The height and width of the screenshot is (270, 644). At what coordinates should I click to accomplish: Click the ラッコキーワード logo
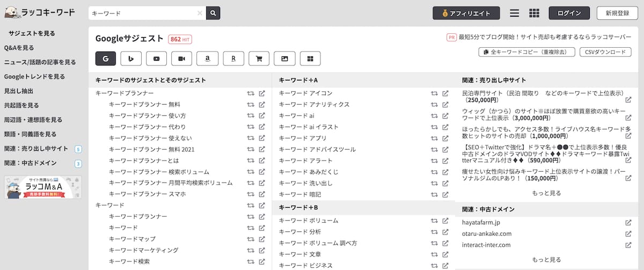pyautogui.click(x=40, y=12)
